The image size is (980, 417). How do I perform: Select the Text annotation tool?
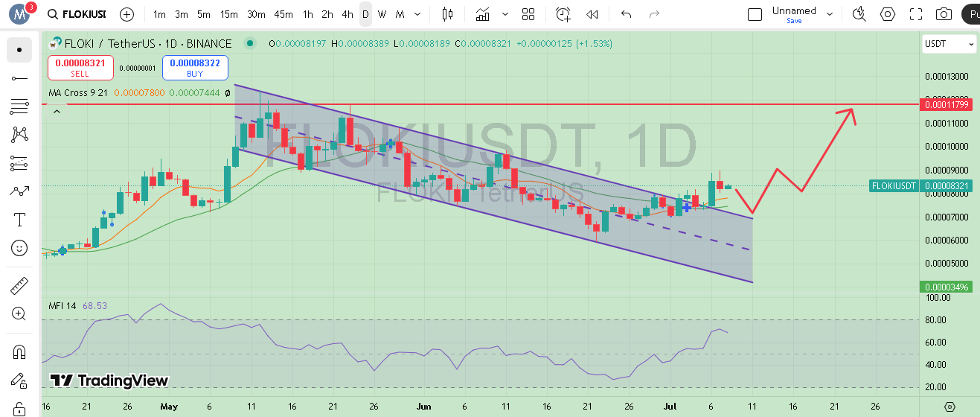[x=19, y=220]
